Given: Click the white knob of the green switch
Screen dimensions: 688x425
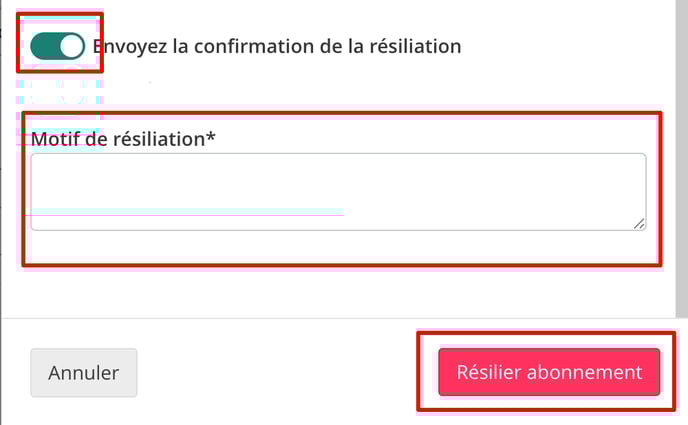Looking at the screenshot, I should (72, 46).
